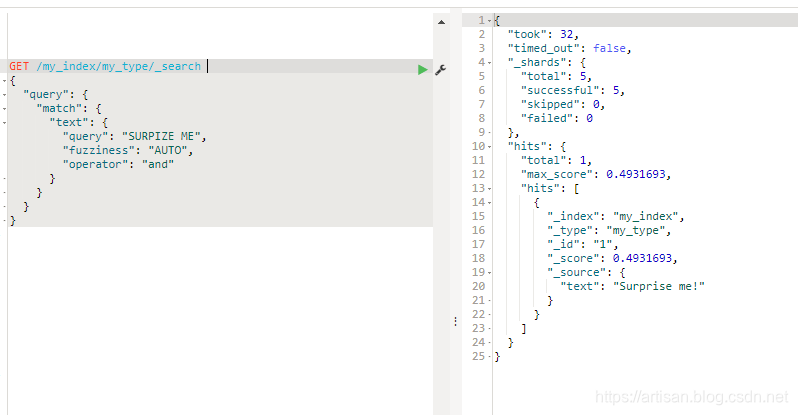Click the "SURPIZE ME" query value
Screen dimensions: 798x415
pos(161,136)
